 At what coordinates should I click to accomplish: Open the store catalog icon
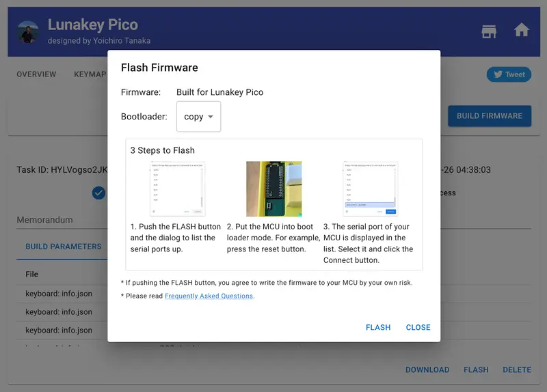488,31
